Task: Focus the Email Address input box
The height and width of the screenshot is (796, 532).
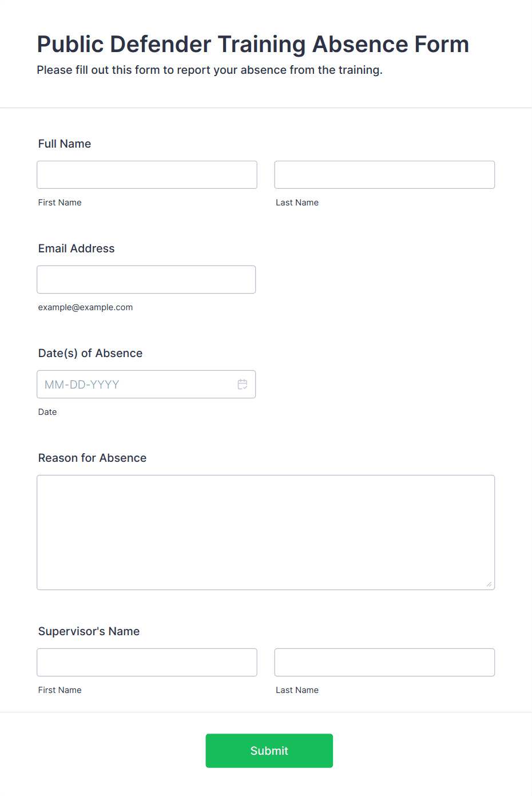Action: (x=146, y=279)
